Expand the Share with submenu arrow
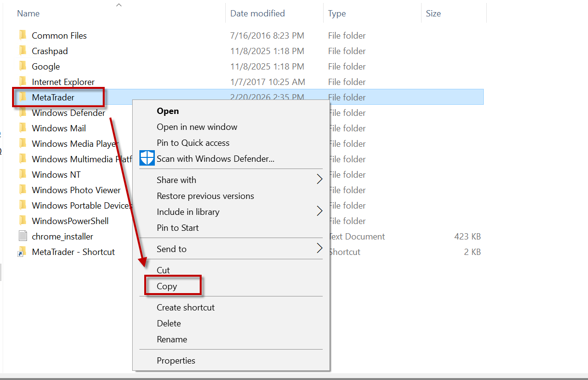 point(319,180)
